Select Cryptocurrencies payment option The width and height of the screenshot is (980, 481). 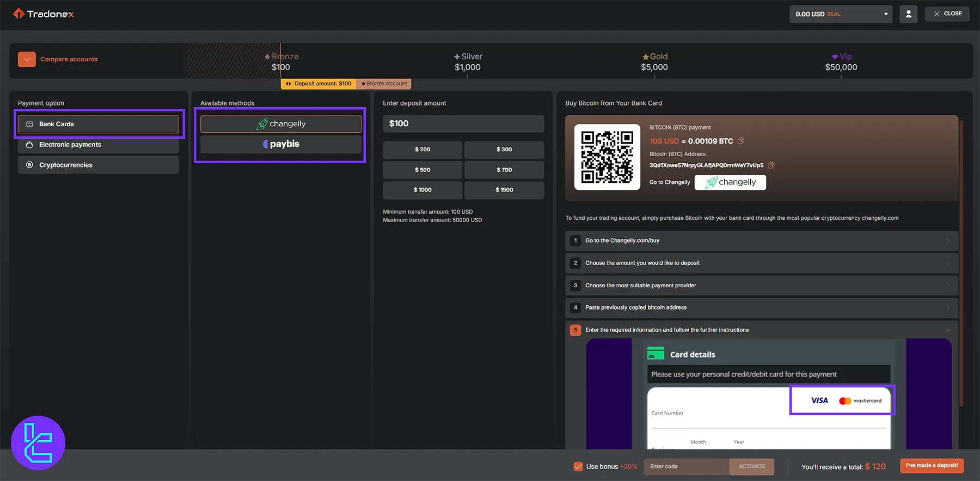point(99,165)
